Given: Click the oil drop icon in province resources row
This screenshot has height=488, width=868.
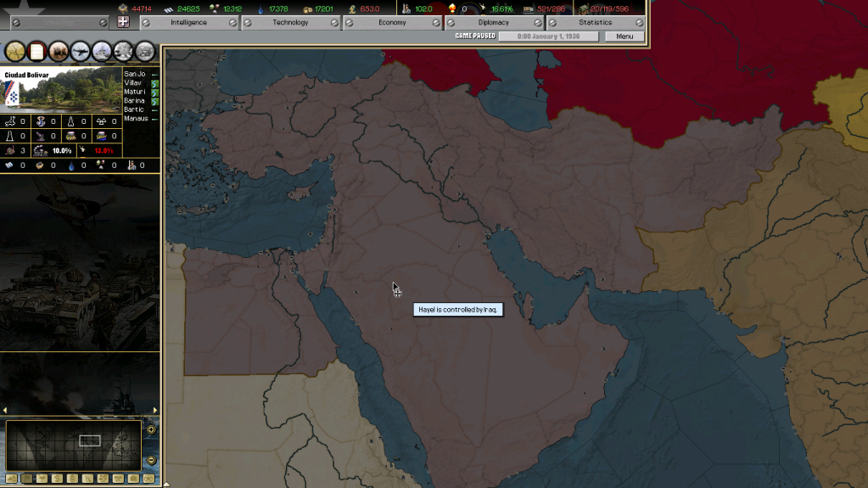Looking at the screenshot, I should (71, 165).
